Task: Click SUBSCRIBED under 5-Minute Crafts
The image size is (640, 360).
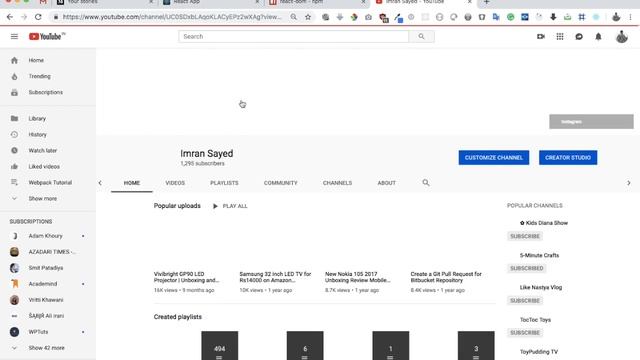Action: point(527,268)
